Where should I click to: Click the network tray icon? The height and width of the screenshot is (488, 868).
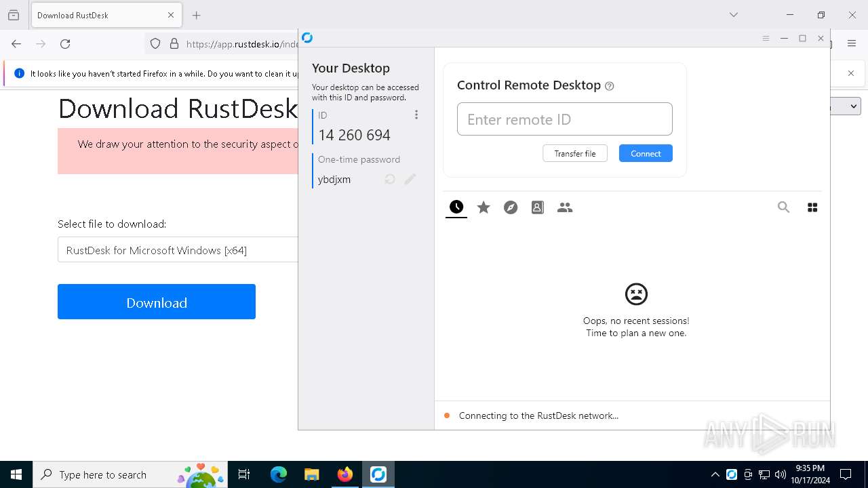pos(764,474)
